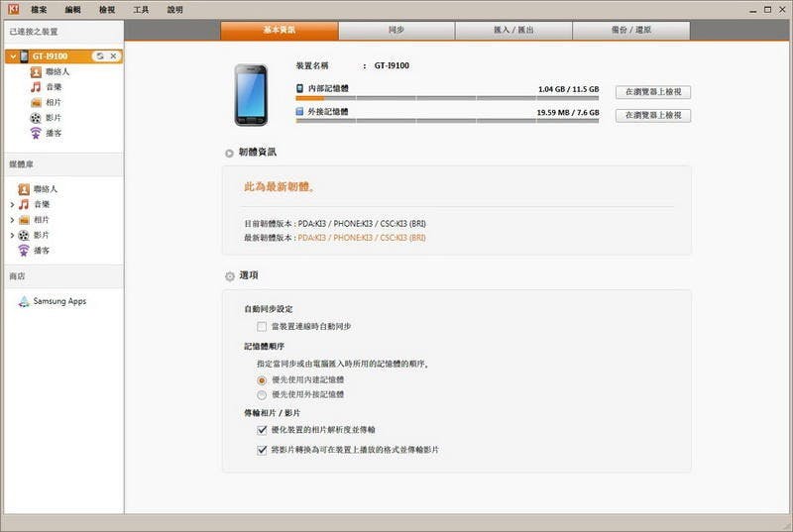Uncheck the 將影片轉換 video conversion checkbox
The width and height of the screenshot is (793, 532).
(x=262, y=450)
